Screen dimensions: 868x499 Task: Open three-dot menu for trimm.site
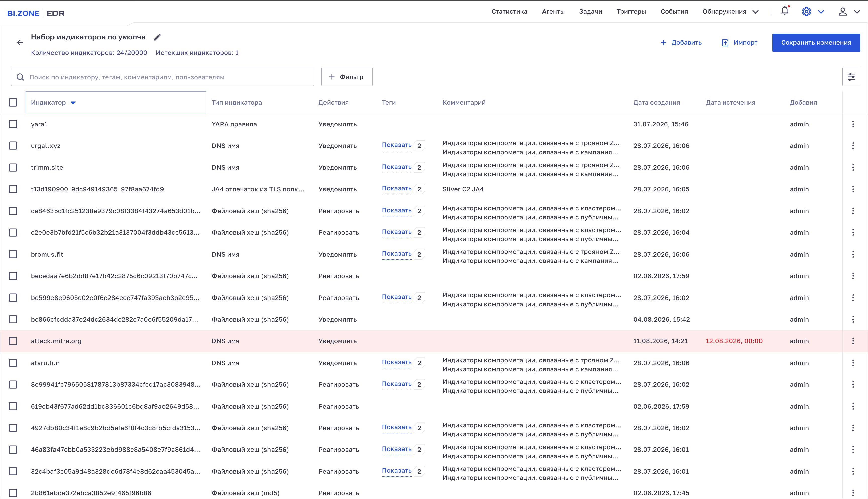click(853, 167)
